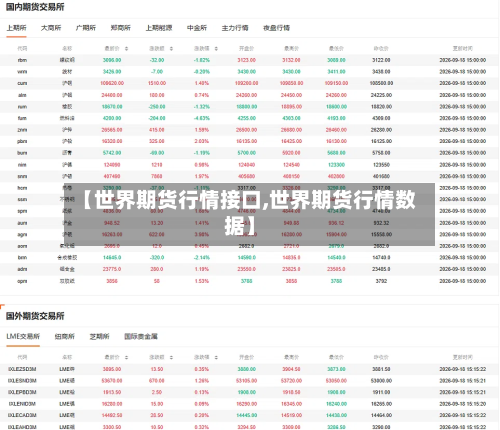
Task: Sort foreign exchange table by 涨跌额 arrows
Action: pos(171,357)
